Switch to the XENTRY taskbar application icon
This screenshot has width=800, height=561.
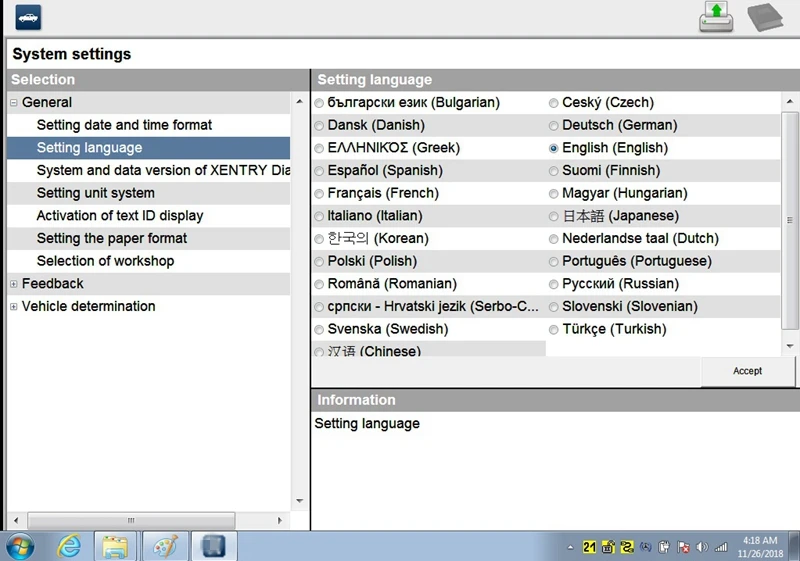(x=214, y=547)
